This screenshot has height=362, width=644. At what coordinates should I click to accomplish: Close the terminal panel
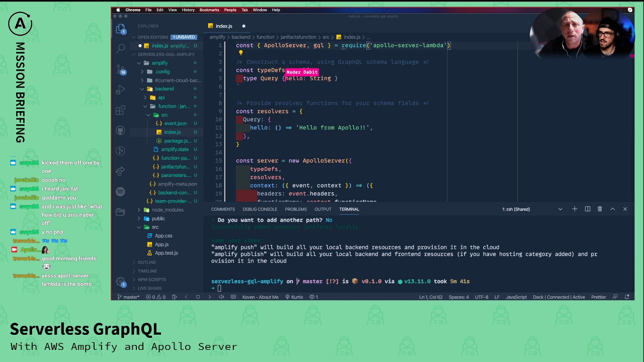click(625, 209)
